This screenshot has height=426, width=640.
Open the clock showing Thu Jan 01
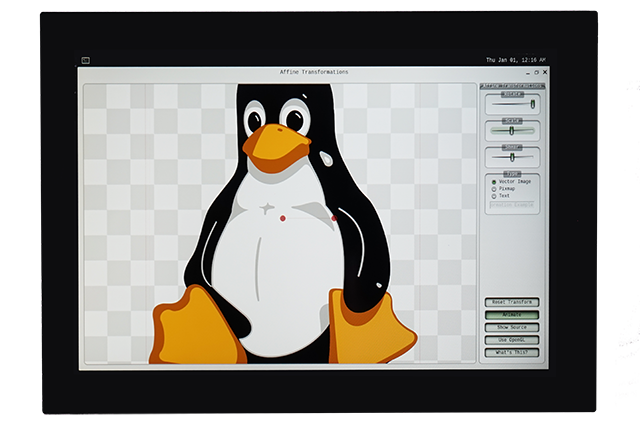coord(516,60)
